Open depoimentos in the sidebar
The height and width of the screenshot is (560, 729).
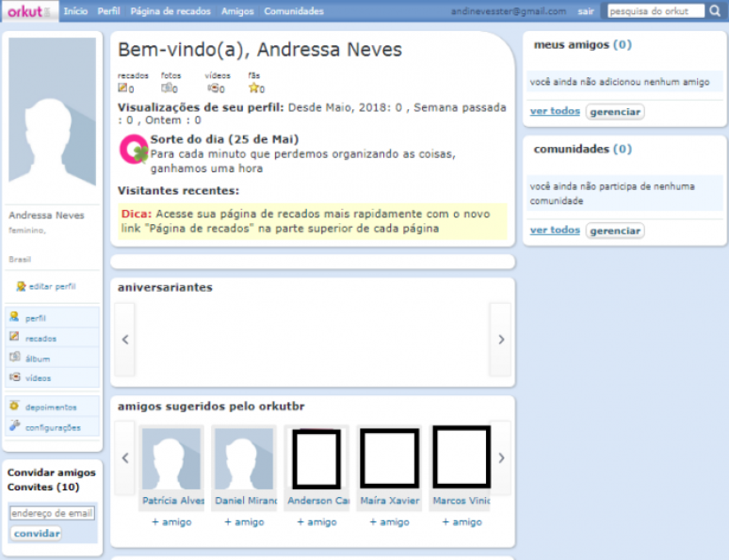tap(51, 408)
